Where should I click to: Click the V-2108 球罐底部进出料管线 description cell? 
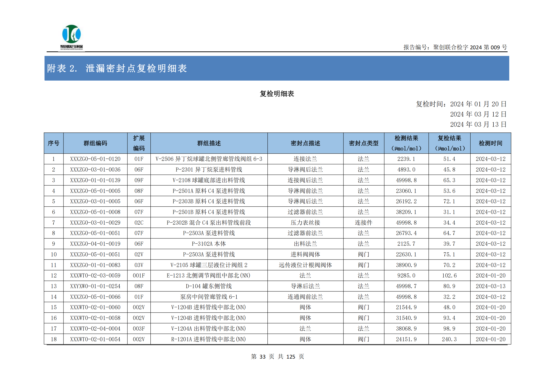point(209,180)
